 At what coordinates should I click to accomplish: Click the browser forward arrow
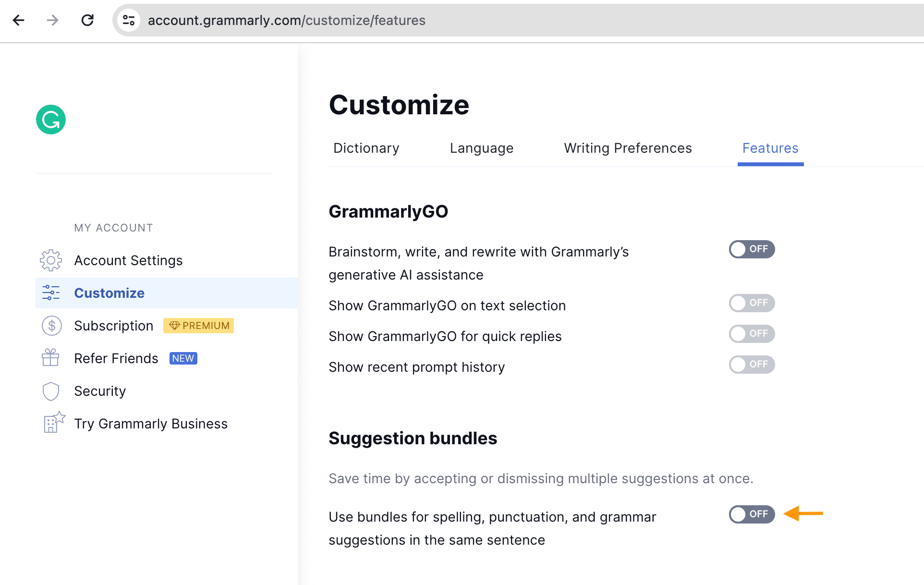pyautogui.click(x=52, y=20)
